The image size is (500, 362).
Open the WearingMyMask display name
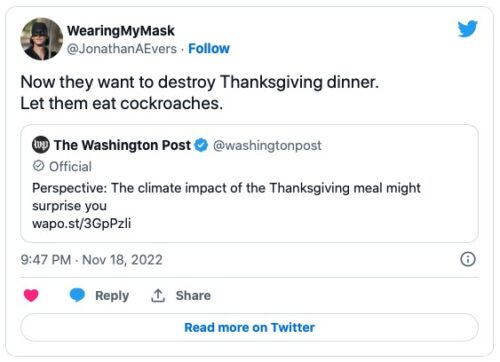(x=121, y=31)
